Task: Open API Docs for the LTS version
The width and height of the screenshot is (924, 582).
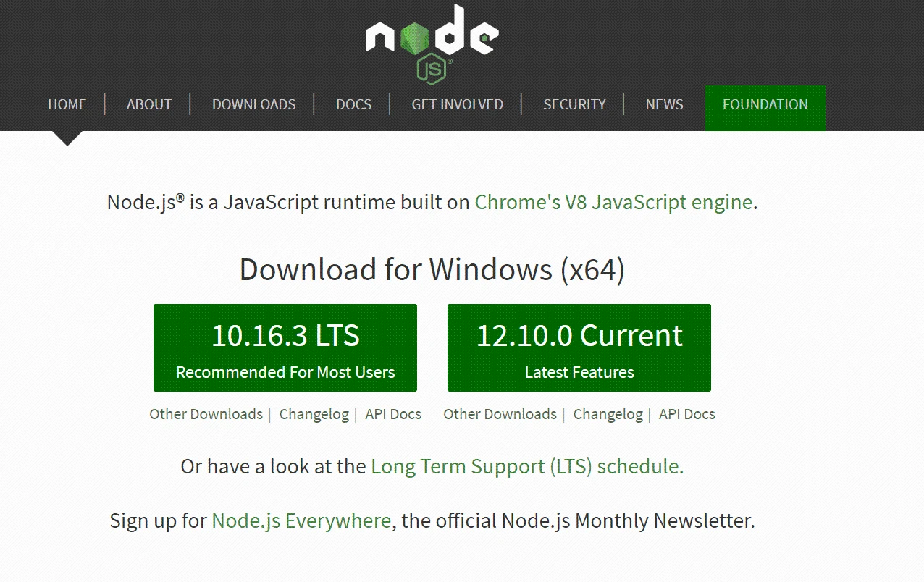Action: coord(393,414)
